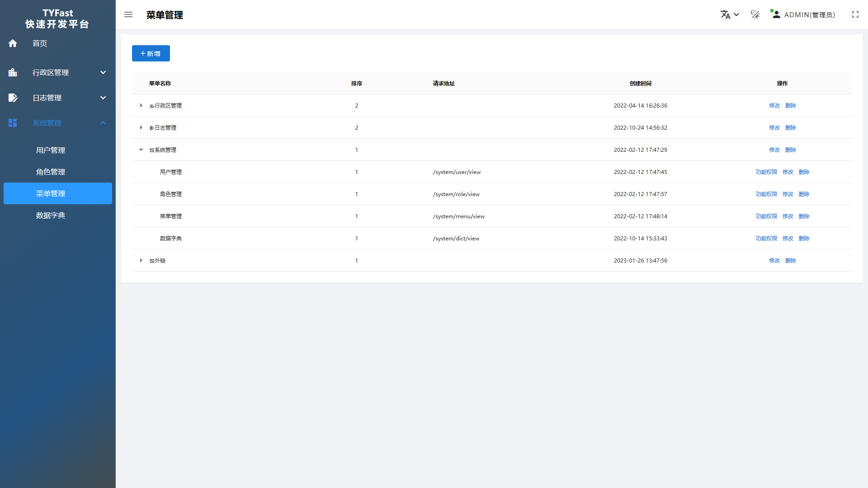Click the 菜单管理 page heading
This screenshot has height=488, width=868.
tap(165, 15)
